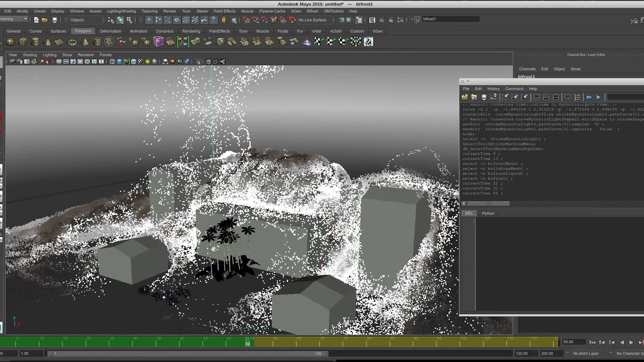
Task: Click the open scene folder icon
Action: coord(45,20)
